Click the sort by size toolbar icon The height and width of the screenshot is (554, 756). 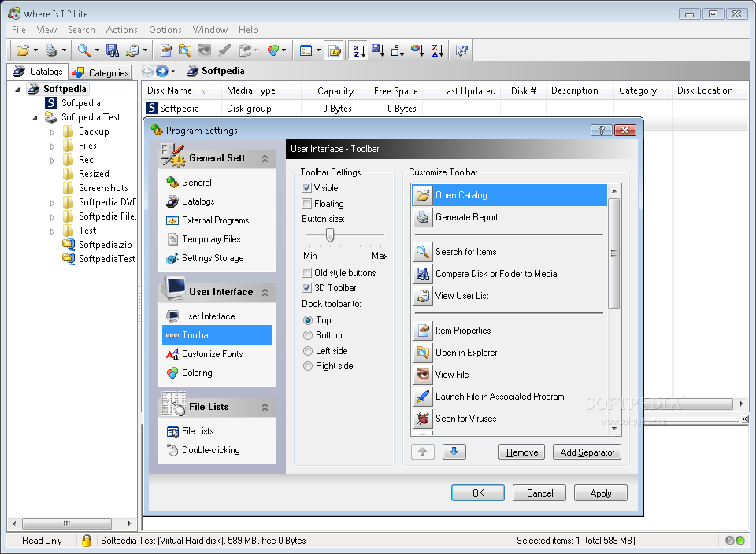click(398, 50)
